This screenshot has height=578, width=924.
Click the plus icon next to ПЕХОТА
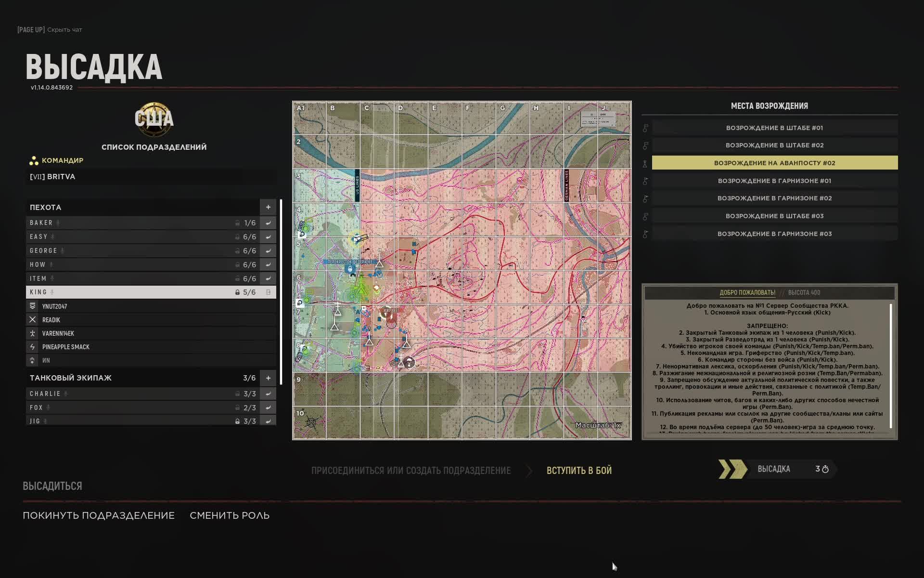(268, 207)
